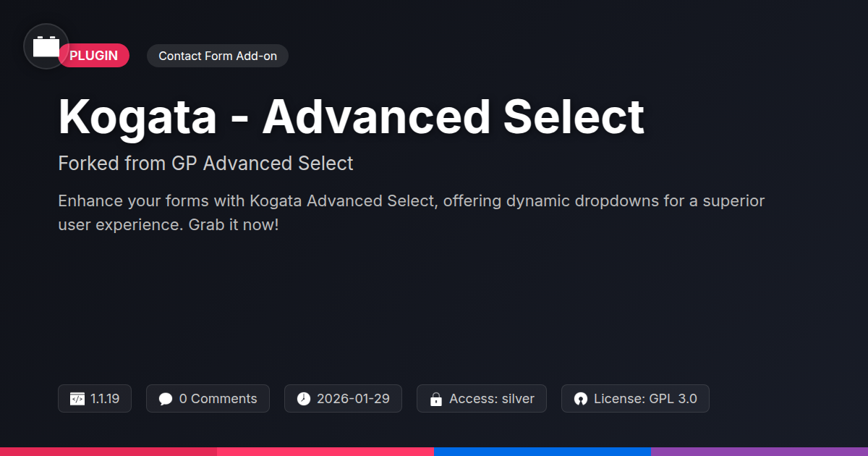Viewport: 868px width, 456px height.
Task: Open the Contact Form Add-on tag
Action: pos(218,56)
